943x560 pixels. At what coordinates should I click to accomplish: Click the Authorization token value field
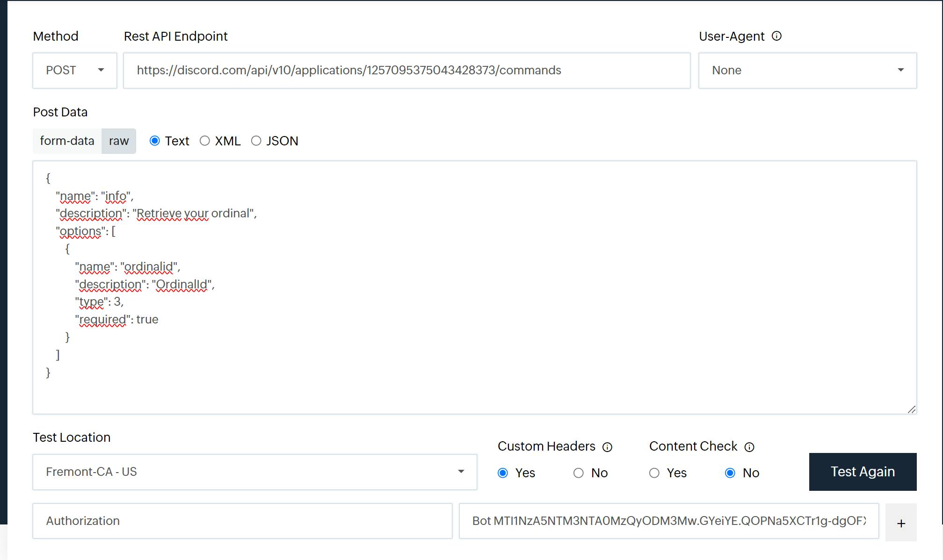click(x=667, y=521)
